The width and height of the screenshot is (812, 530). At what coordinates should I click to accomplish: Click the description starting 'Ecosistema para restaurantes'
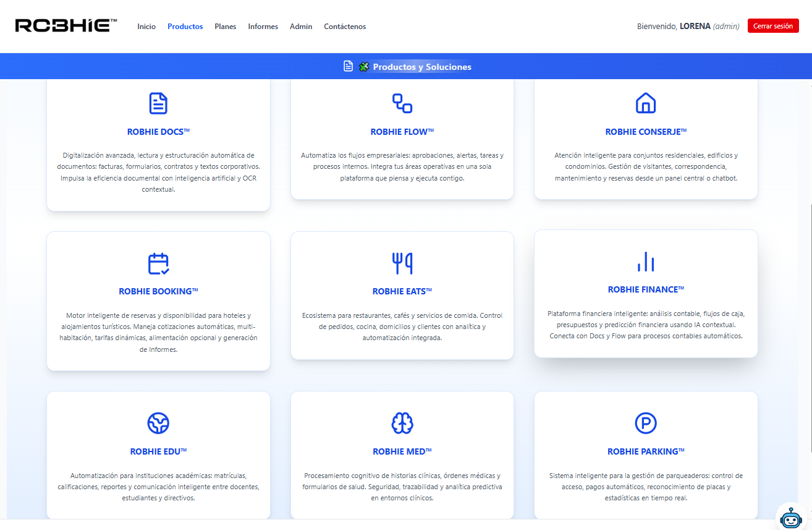tap(402, 327)
